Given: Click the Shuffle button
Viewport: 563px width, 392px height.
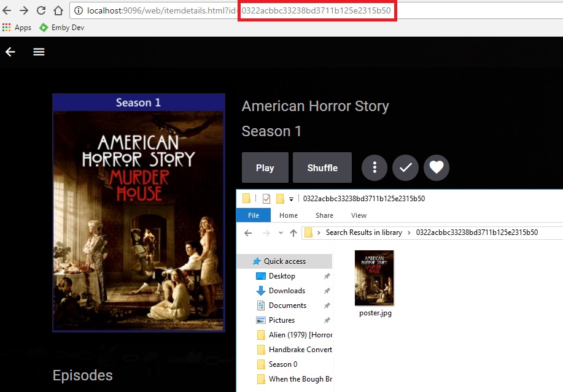Looking at the screenshot, I should 322,167.
